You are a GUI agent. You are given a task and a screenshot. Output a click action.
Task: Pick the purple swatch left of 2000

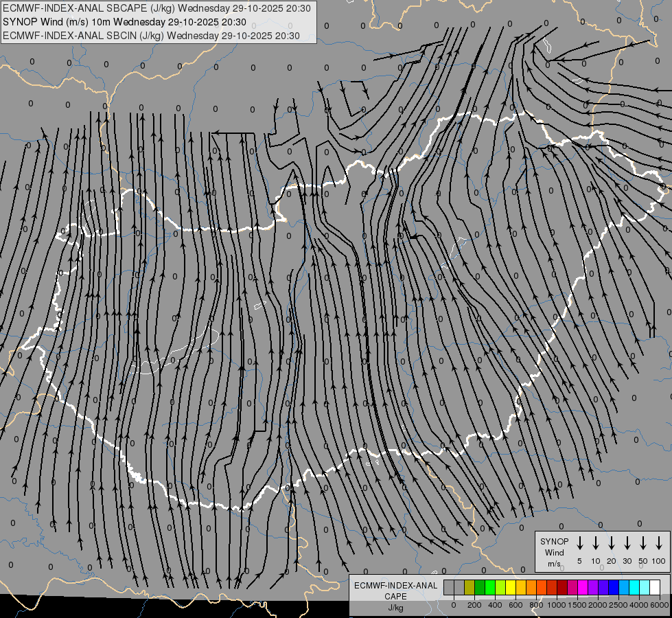tap(592, 588)
